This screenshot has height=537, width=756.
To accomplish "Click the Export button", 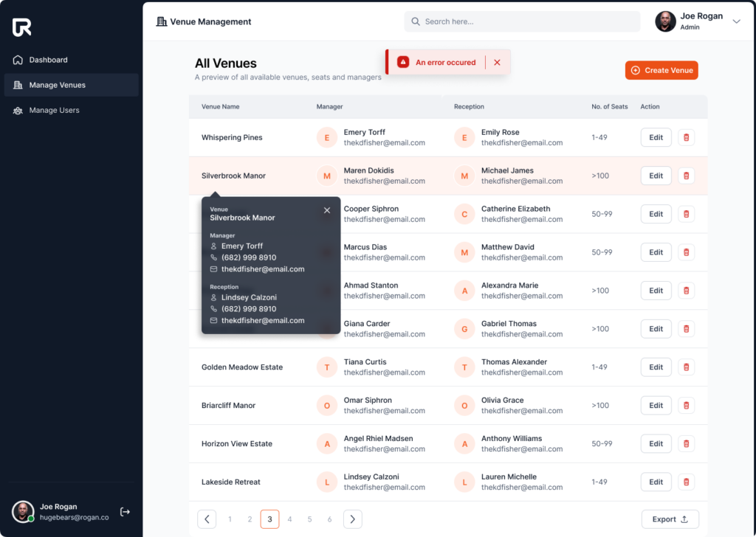I will 670,519.
